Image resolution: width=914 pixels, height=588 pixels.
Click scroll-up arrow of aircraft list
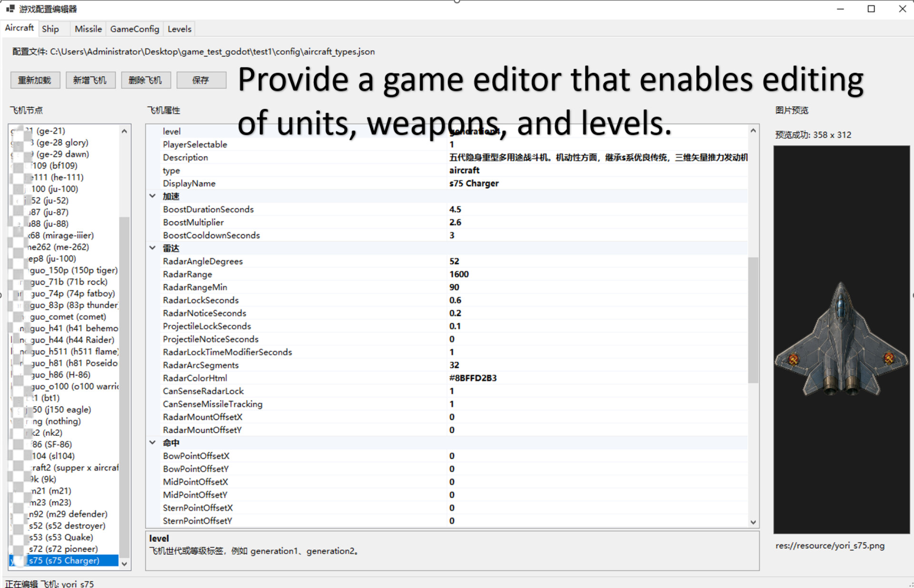124,131
